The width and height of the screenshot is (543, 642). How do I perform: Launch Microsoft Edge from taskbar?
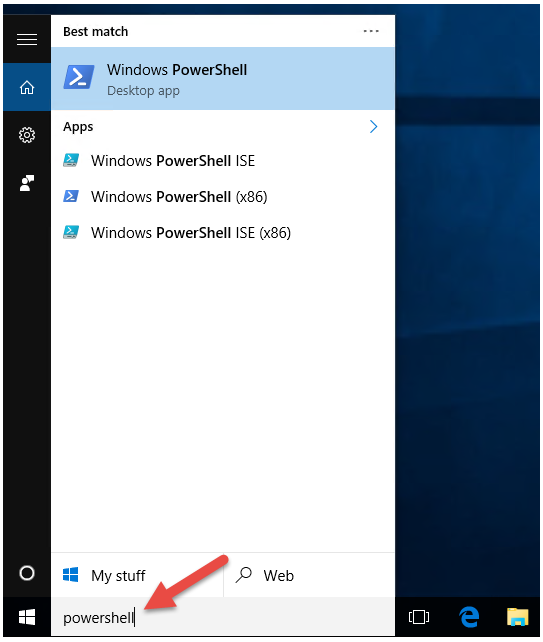469,617
